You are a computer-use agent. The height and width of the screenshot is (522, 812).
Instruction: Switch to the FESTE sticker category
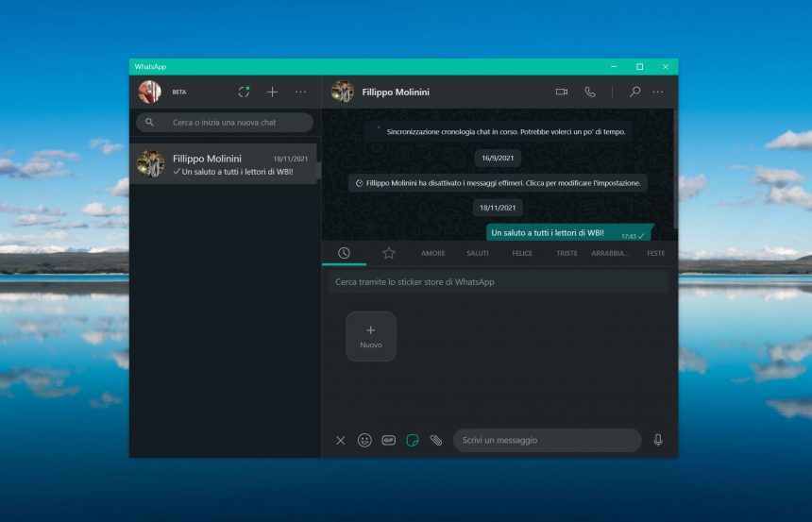coord(655,253)
